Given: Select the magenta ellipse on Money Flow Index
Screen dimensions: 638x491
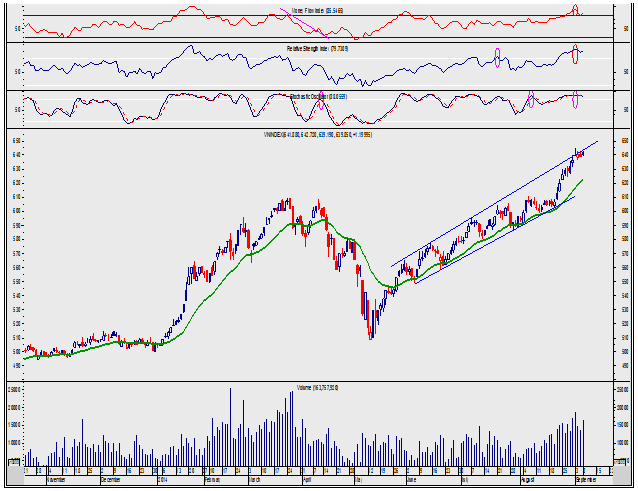Looking at the screenshot, I should click(576, 11).
